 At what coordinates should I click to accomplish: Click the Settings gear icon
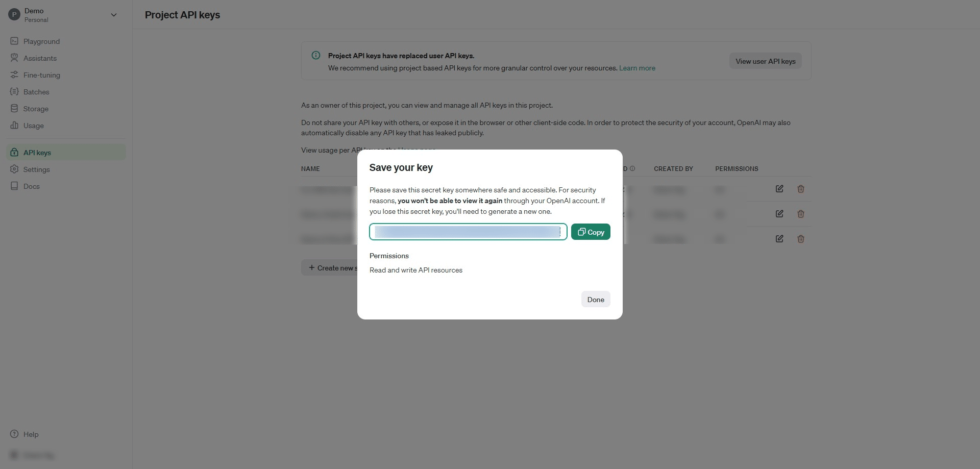tap(14, 169)
